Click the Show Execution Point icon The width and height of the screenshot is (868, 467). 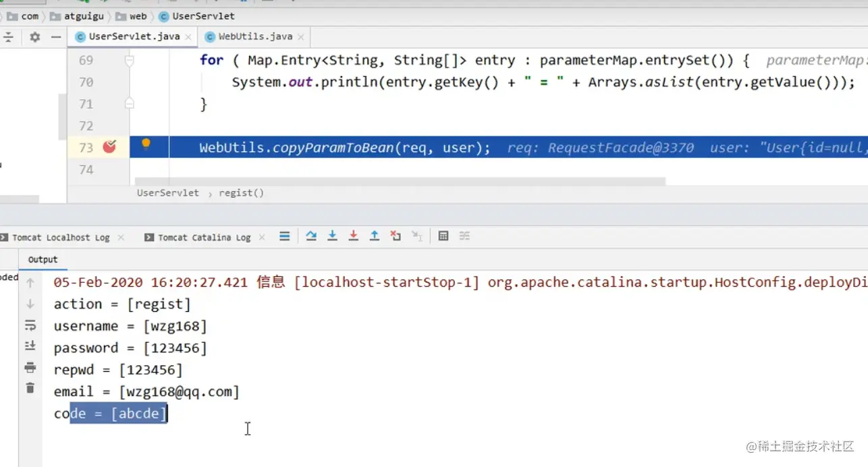(285, 236)
